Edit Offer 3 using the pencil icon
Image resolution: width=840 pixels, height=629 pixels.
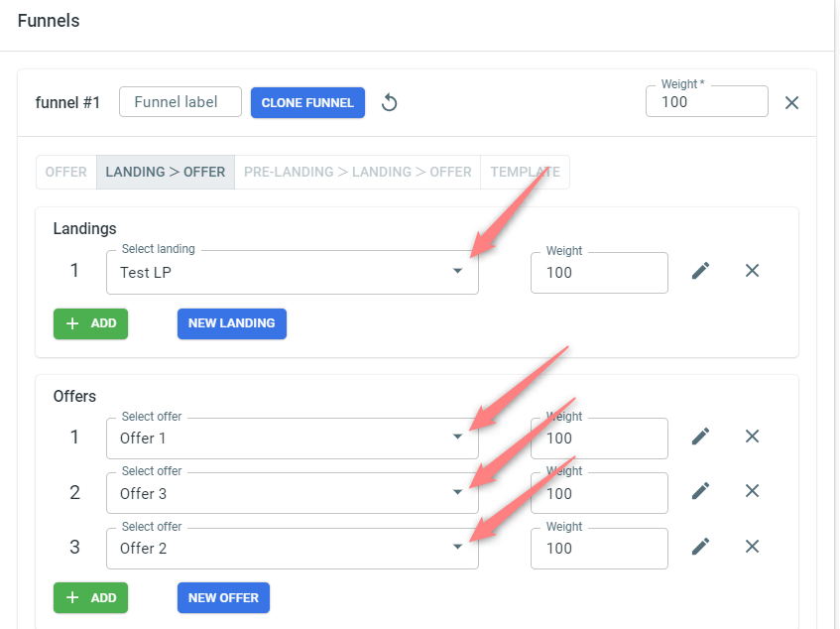point(700,491)
